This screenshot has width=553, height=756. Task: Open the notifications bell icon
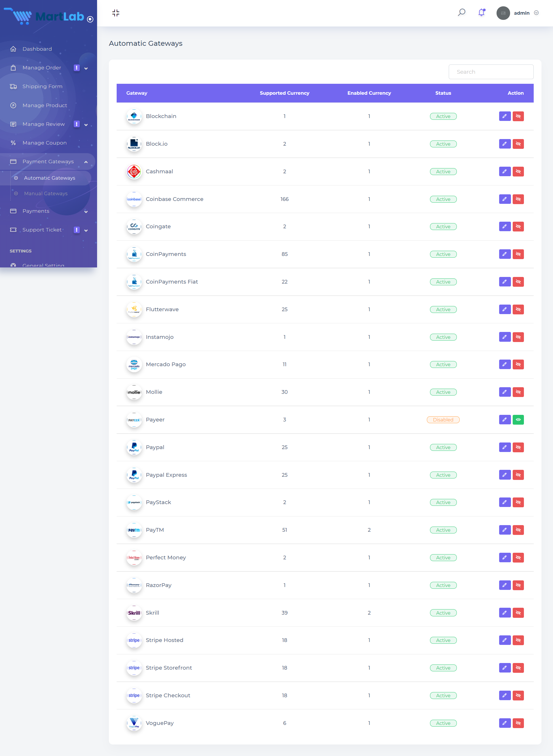(x=482, y=13)
